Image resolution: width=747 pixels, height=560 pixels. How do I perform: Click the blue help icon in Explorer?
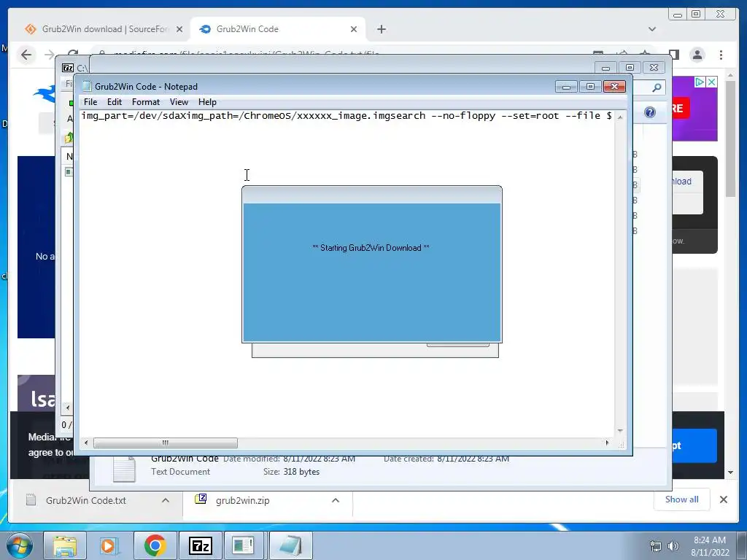click(650, 112)
